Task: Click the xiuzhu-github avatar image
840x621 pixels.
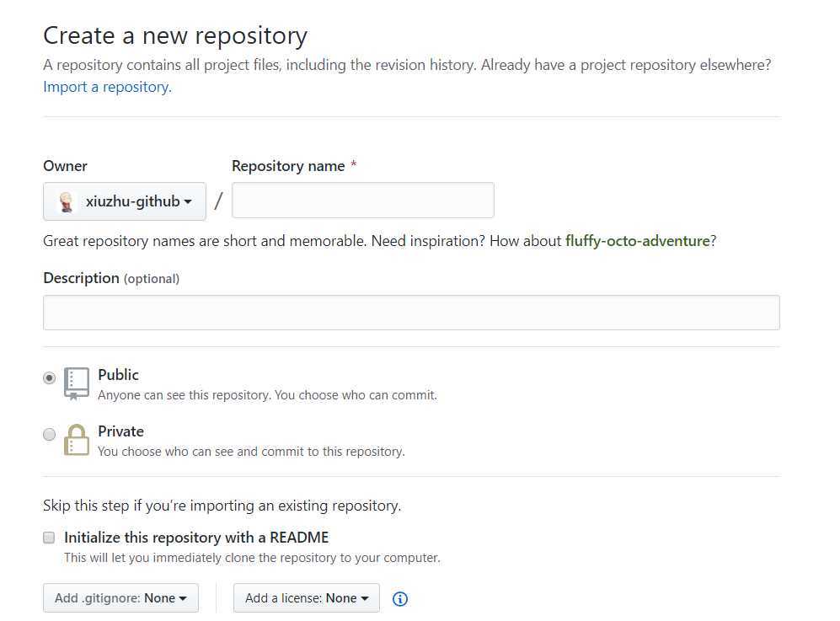Action: point(67,202)
